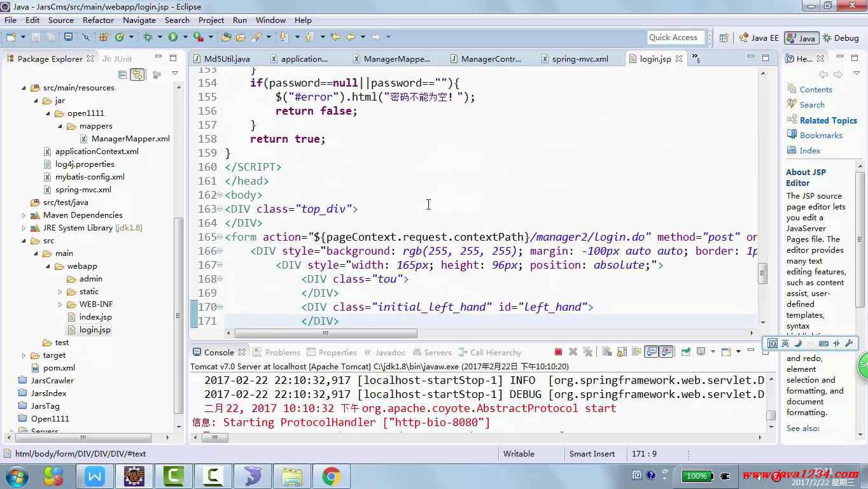
Task: Click Collapse All in Package Explorer
Action: coord(123,74)
